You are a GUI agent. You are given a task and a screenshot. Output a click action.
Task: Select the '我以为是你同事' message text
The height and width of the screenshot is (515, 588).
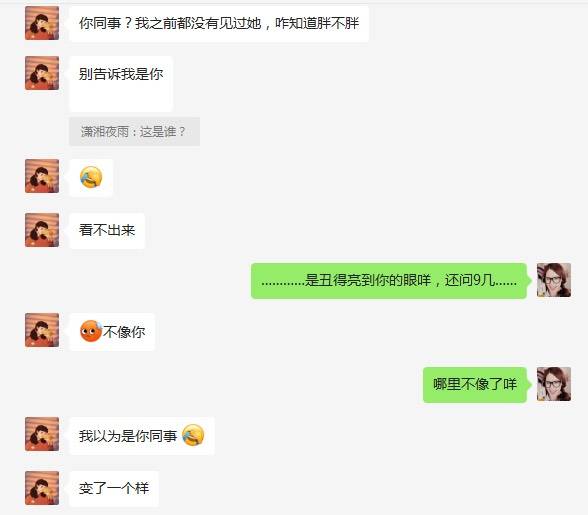[128, 436]
